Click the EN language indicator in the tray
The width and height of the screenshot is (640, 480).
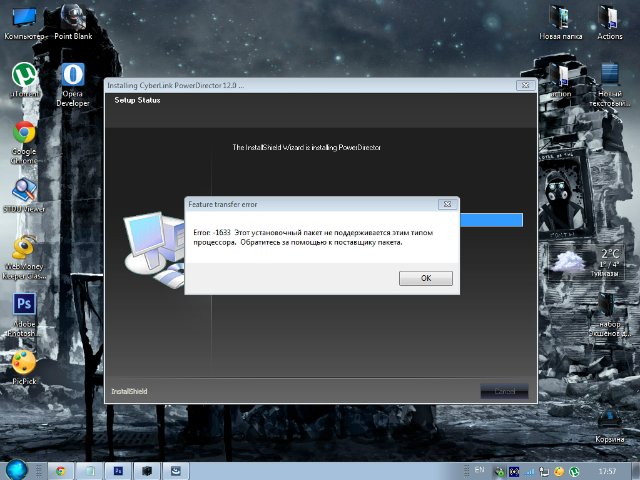(x=480, y=469)
